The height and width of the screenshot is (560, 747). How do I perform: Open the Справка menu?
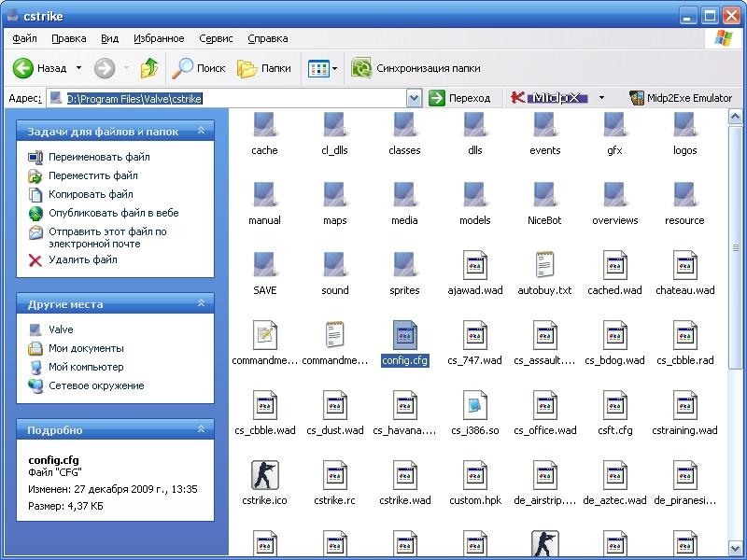pyautogui.click(x=268, y=38)
